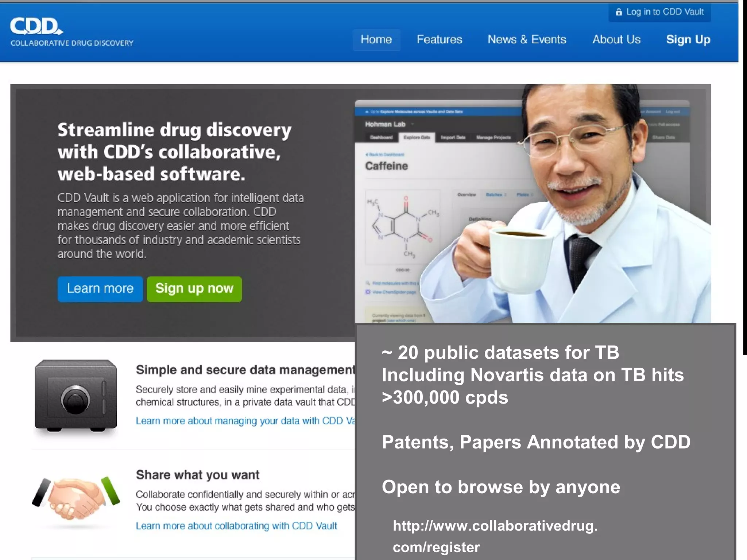Click the Open to browse by anyone text
The image size is (747, 560).
point(501,487)
